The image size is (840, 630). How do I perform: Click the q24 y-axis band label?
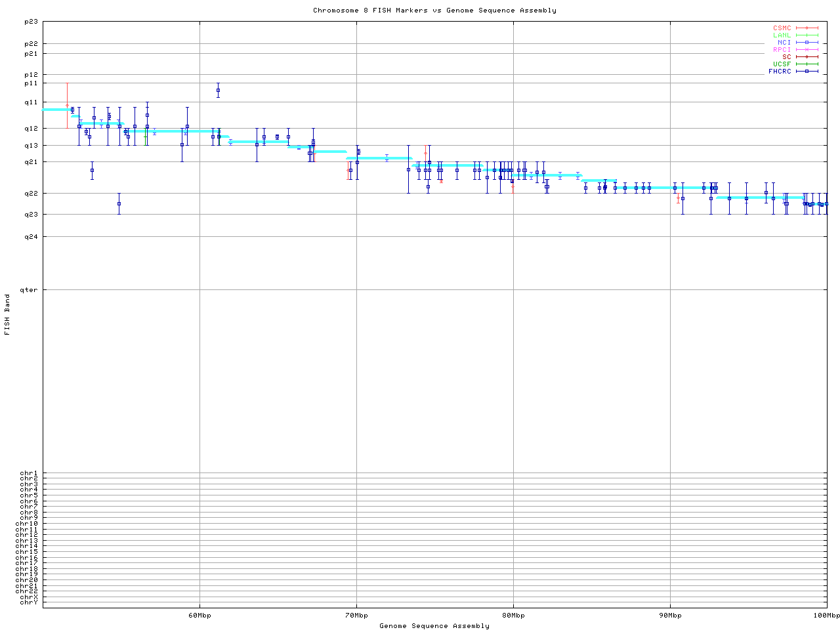31,237
